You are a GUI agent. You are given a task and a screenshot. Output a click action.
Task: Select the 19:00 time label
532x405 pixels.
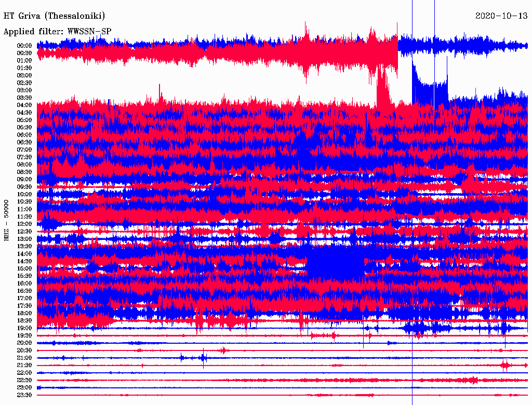click(x=24, y=328)
